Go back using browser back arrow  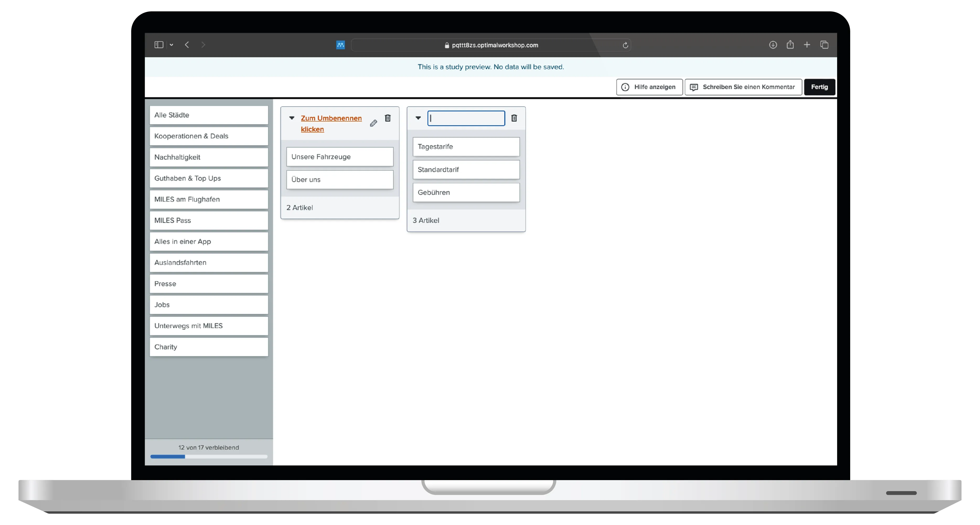[x=187, y=45]
